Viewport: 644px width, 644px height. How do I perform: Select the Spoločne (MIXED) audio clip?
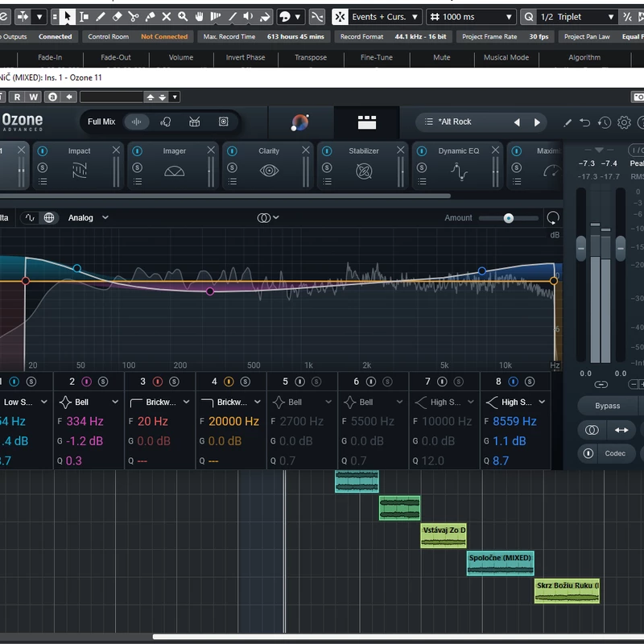pos(500,563)
